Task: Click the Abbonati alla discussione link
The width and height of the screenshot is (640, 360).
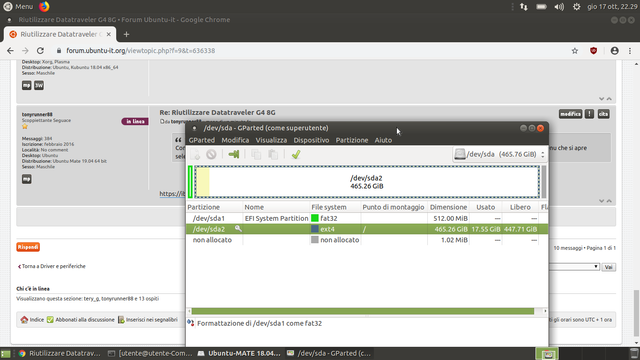Action: 81,320
